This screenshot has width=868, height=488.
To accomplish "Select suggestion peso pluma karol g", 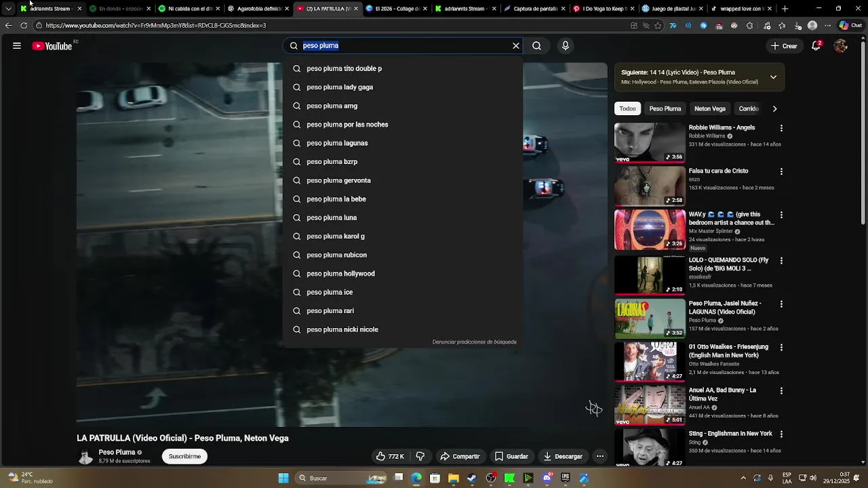I will click(403, 237).
